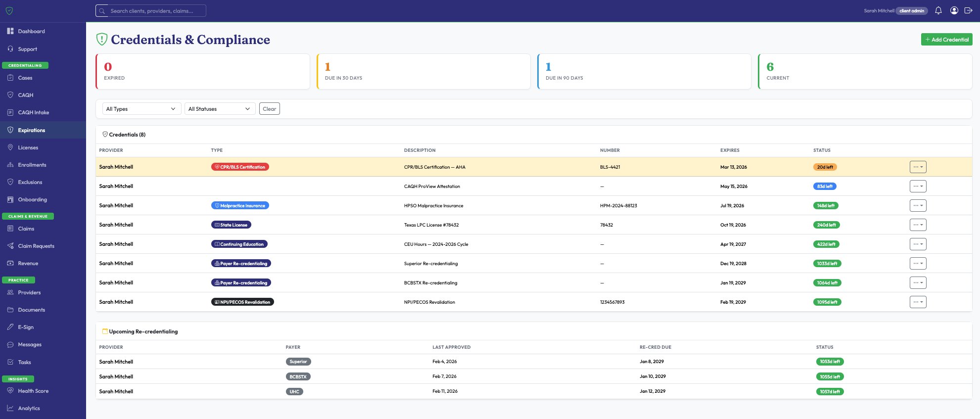Open Claim Requests in the sidebar
The height and width of the screenshot is (419, 980).
pos(36,246)
